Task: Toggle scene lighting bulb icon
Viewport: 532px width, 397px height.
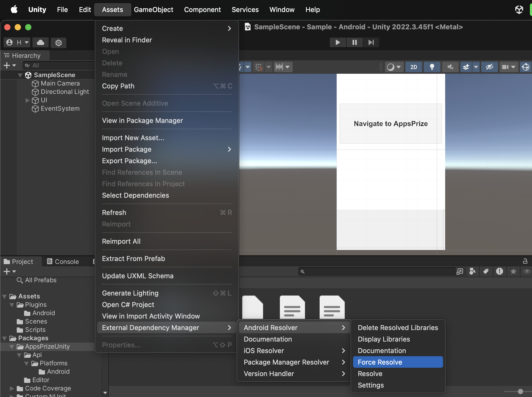Action: pos(432,67)
